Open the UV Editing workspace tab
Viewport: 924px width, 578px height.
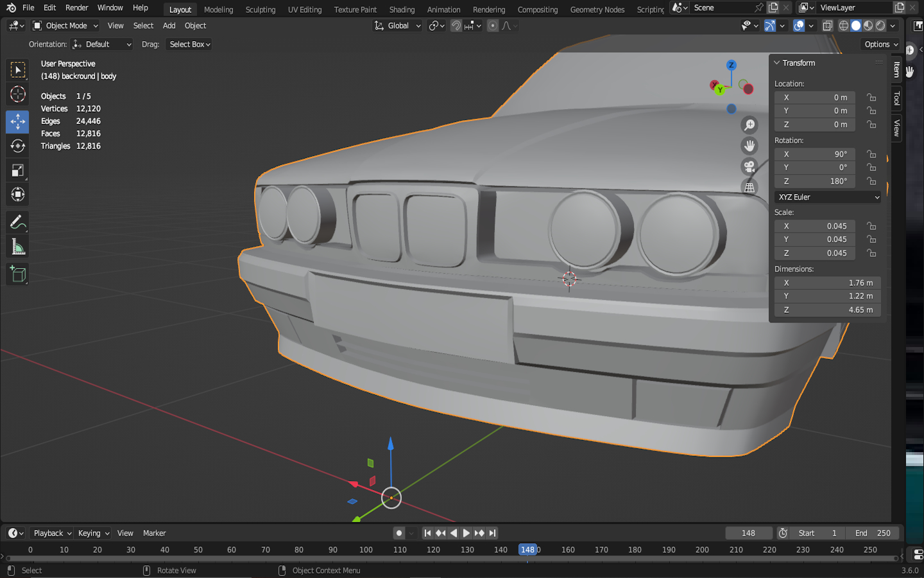click(x=305, y=10)
